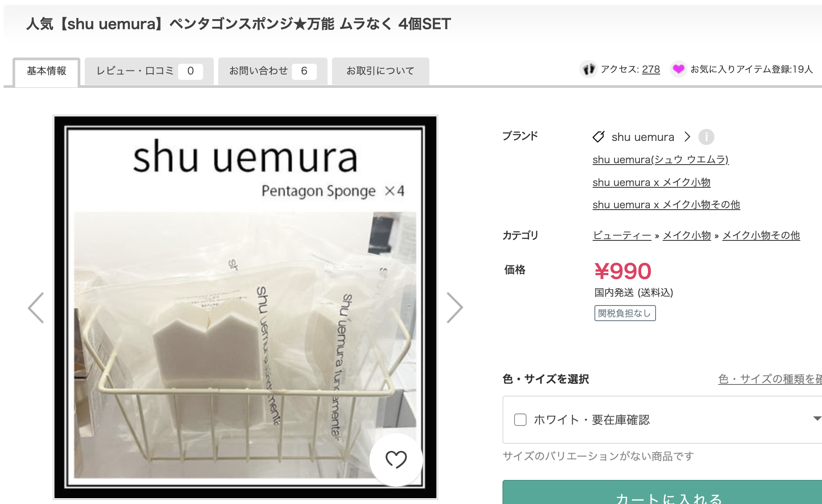This screenshot has width=822, height=504.
Task: Click the footprints access icon
Action: [x=589, y=69]
